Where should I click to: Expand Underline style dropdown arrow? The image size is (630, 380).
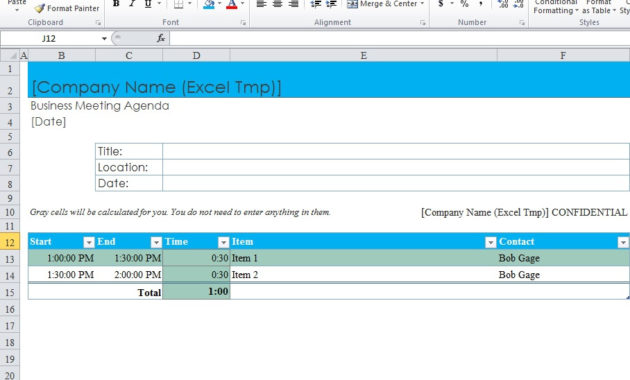[x=159, y=4]
